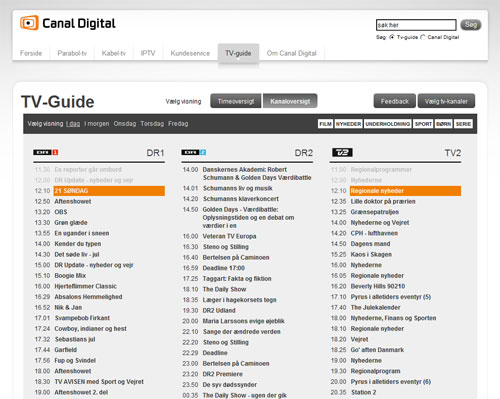
Task: Select the Fredag day link
Action: [x=178, y=124]
